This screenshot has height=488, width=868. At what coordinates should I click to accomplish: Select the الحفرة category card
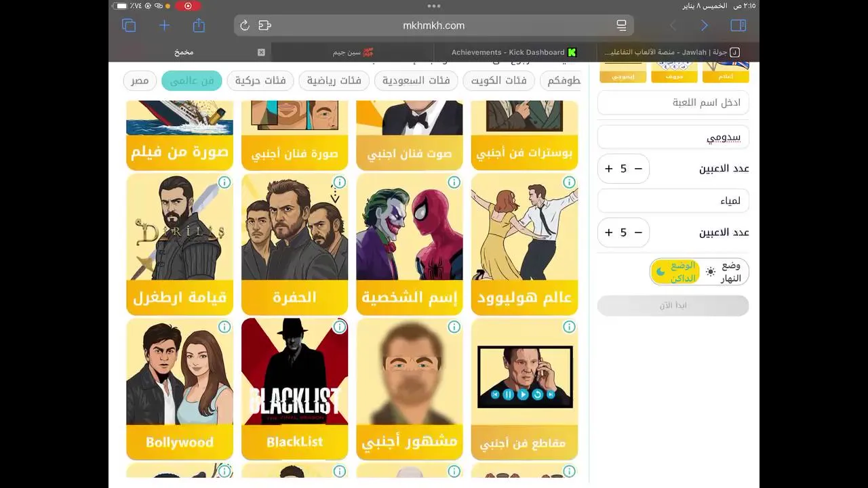pos(295,245)
